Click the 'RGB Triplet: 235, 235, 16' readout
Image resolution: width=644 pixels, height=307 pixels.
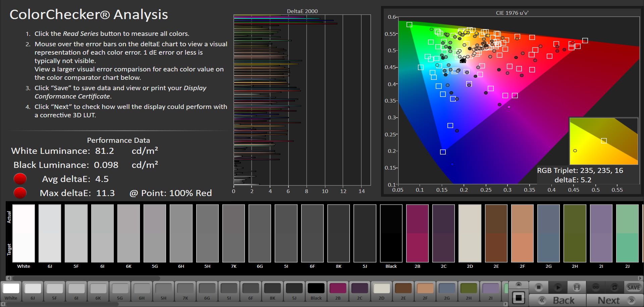[x=580, y=171]
